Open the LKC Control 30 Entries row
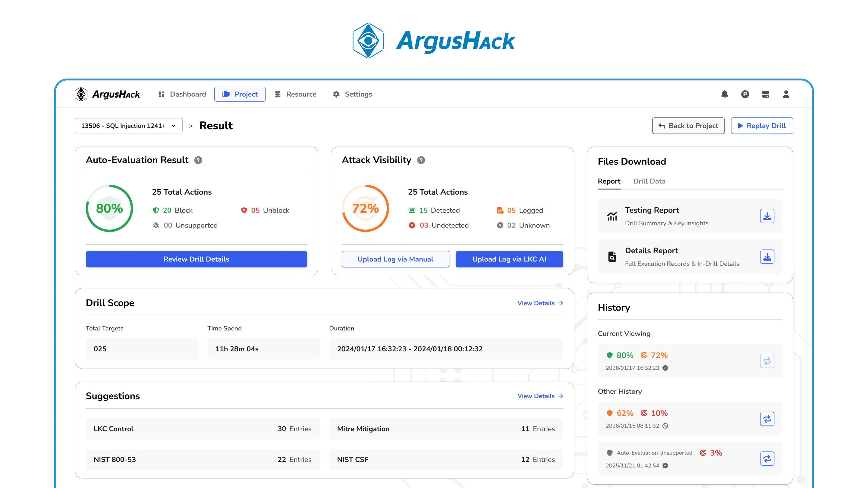 203,429
